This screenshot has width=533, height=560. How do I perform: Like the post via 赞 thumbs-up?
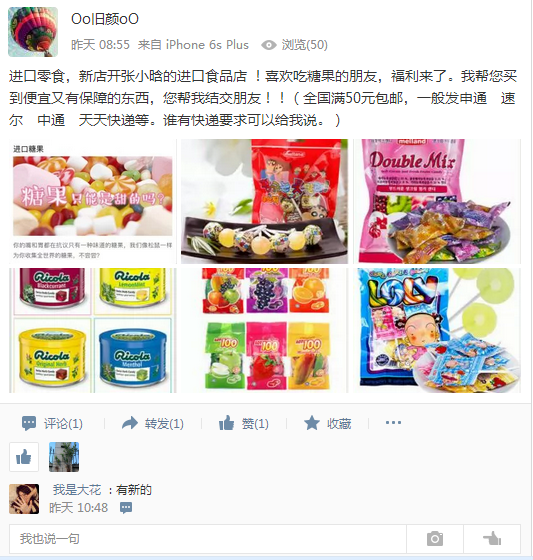point(226,423)
